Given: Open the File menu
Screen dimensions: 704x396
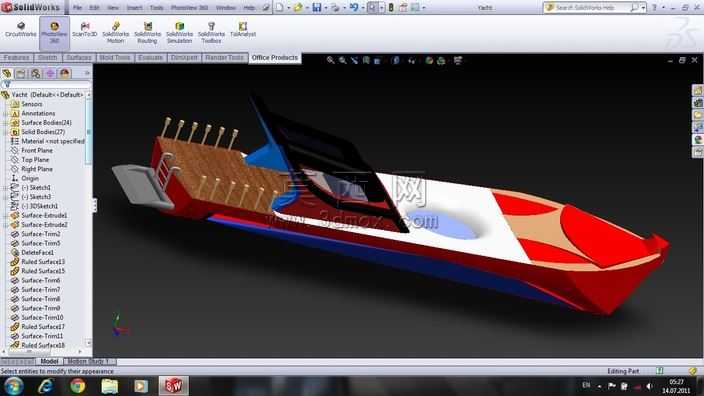Looking at the screenshot, I should coord(77,8).
